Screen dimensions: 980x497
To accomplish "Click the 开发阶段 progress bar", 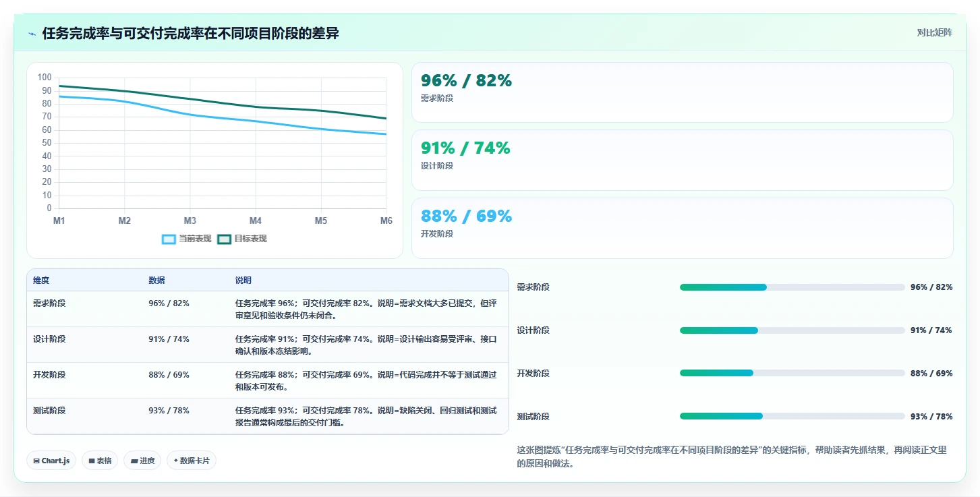I will 792,373.
